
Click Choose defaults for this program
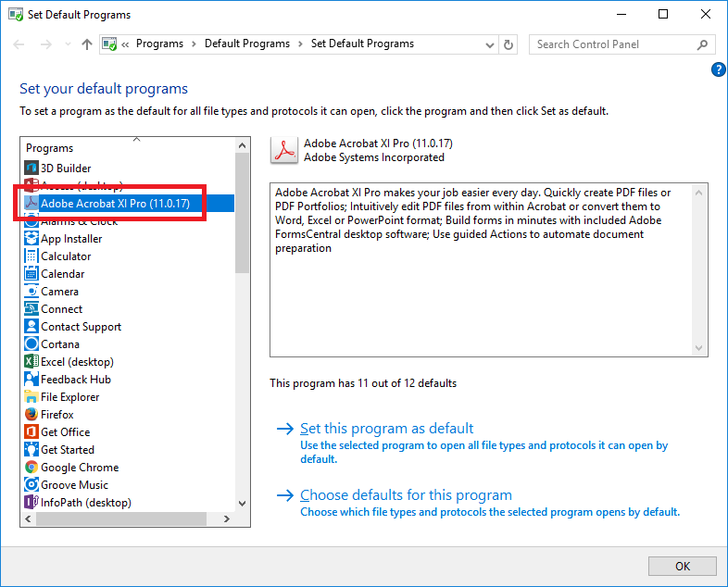406,495
